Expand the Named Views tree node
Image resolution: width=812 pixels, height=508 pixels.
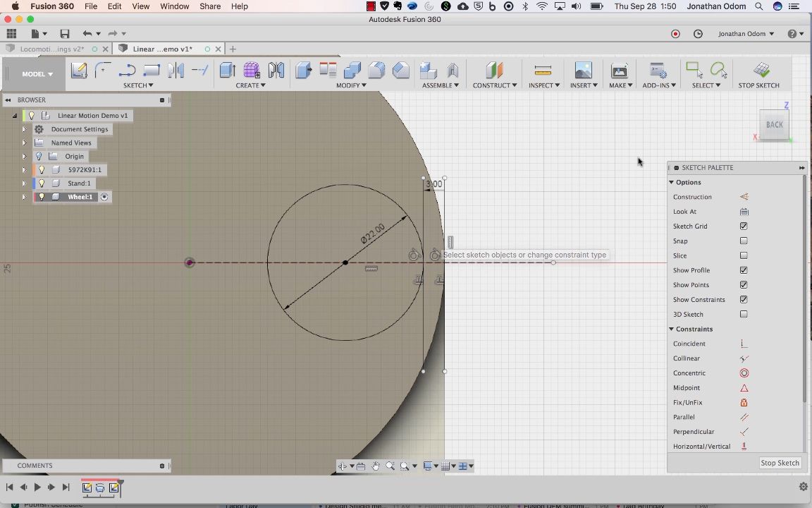point(24,143)
